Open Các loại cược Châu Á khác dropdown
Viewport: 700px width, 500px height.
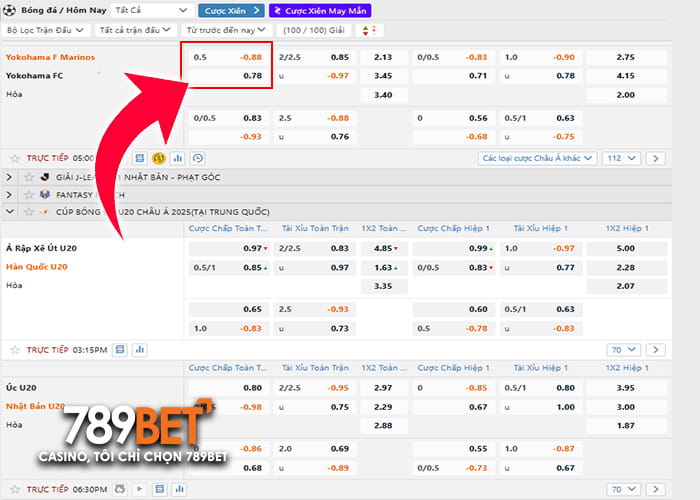pyautogui.click(x=538, y=158)
